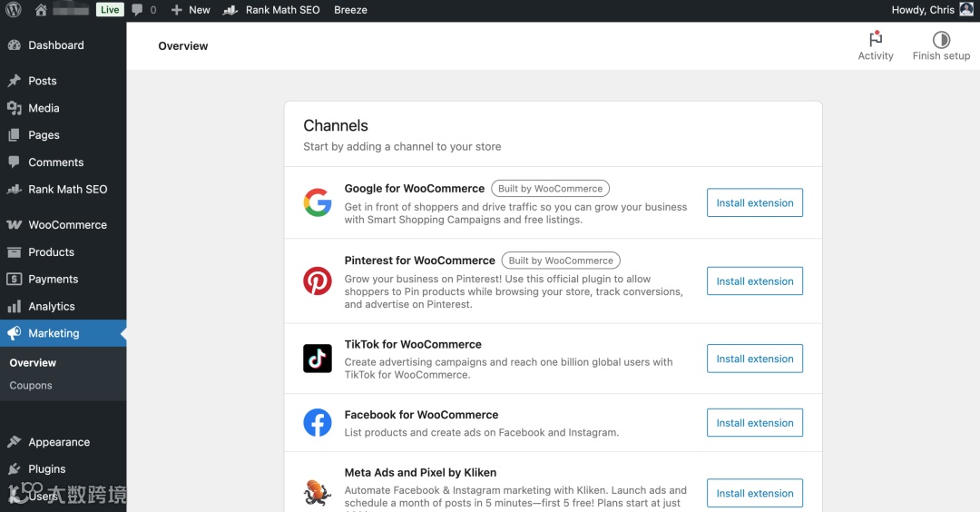Install the Google for WooCommerce extension
This screenshot has height=512, width=980.
755,203
